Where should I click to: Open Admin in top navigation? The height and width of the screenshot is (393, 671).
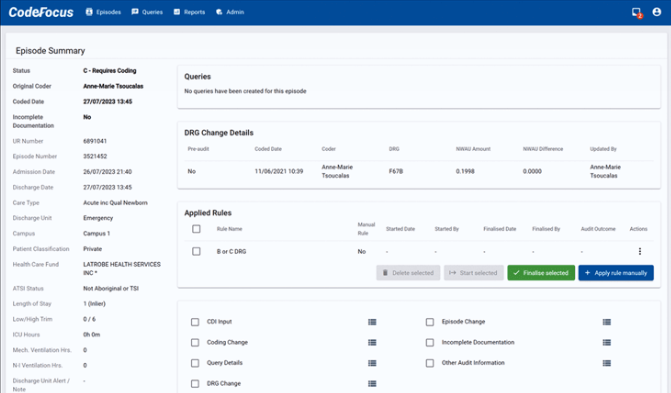(x=230, y=12)
